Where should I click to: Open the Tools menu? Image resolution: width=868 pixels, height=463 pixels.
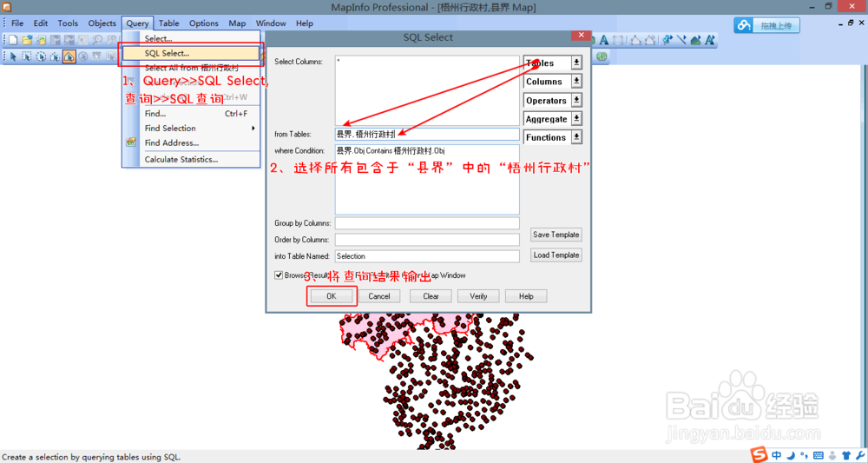68,23
